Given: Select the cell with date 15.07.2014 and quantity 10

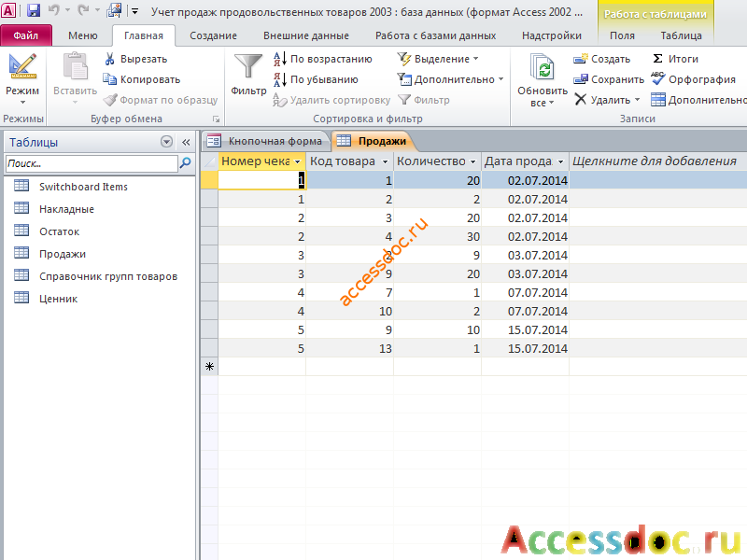Looking at the screenshot, I should 525,330.
